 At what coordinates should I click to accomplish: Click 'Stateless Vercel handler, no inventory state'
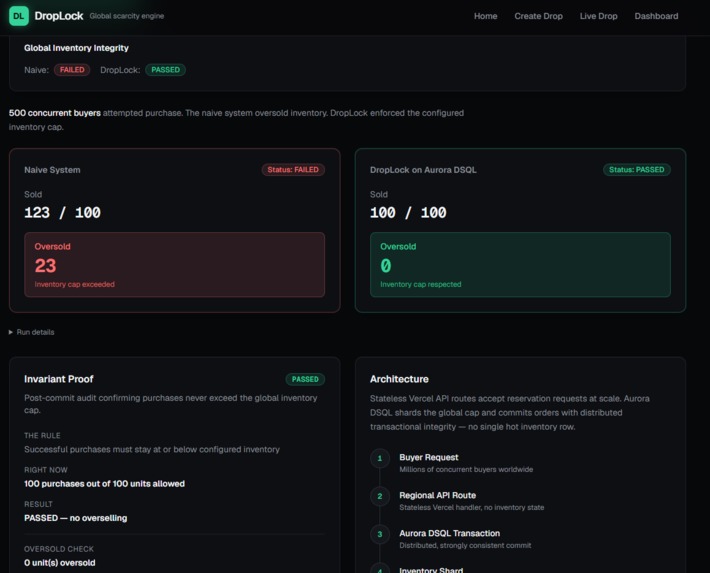pos(472,508)
